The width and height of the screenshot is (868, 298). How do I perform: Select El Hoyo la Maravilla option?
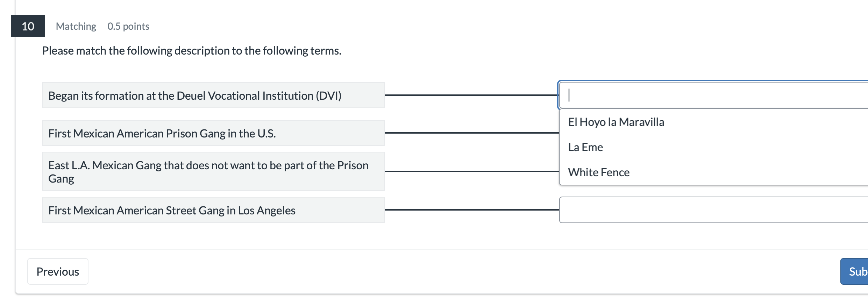616,122
